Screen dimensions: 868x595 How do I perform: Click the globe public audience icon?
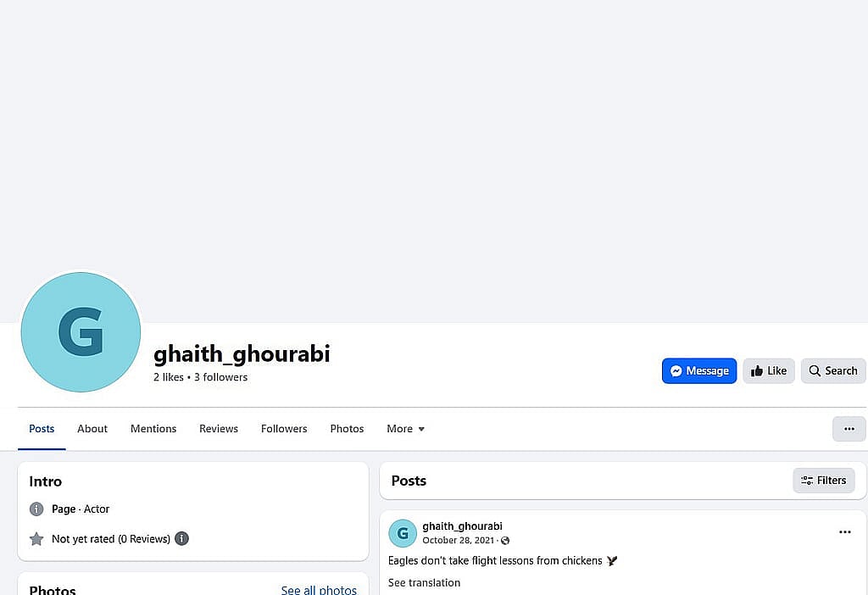(505, 541)
